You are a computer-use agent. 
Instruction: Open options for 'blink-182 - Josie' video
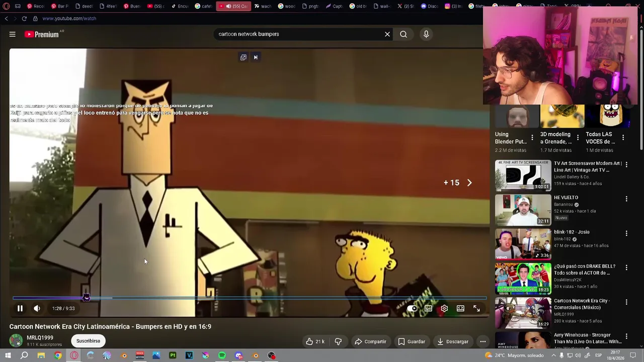[626, 233]
